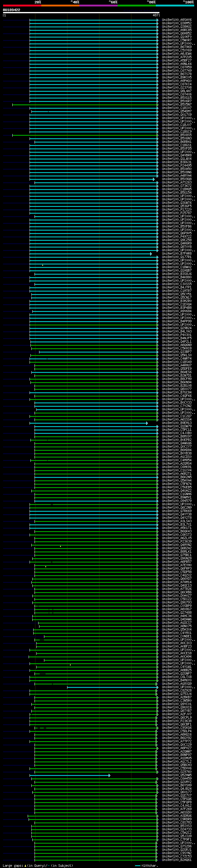Open hit UniRef100_C1BI07
This screenshot has height=868, width=197.
[176, 108]
